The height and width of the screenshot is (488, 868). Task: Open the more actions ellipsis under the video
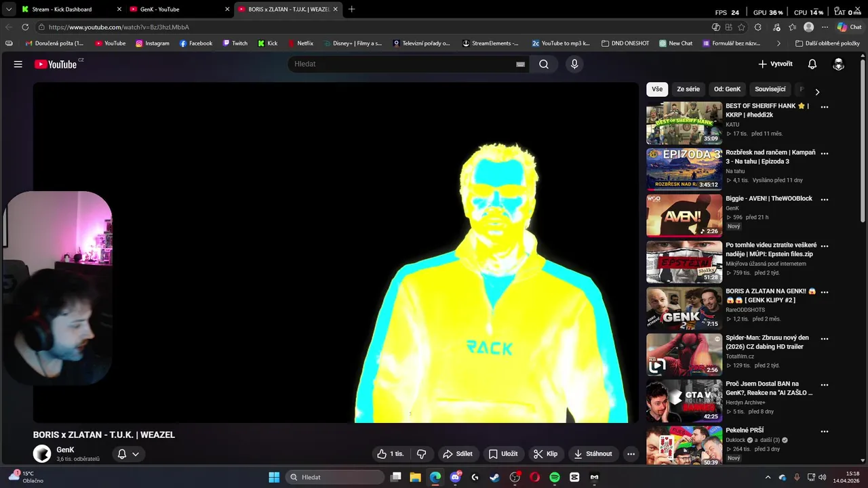[x=631, y=454]
